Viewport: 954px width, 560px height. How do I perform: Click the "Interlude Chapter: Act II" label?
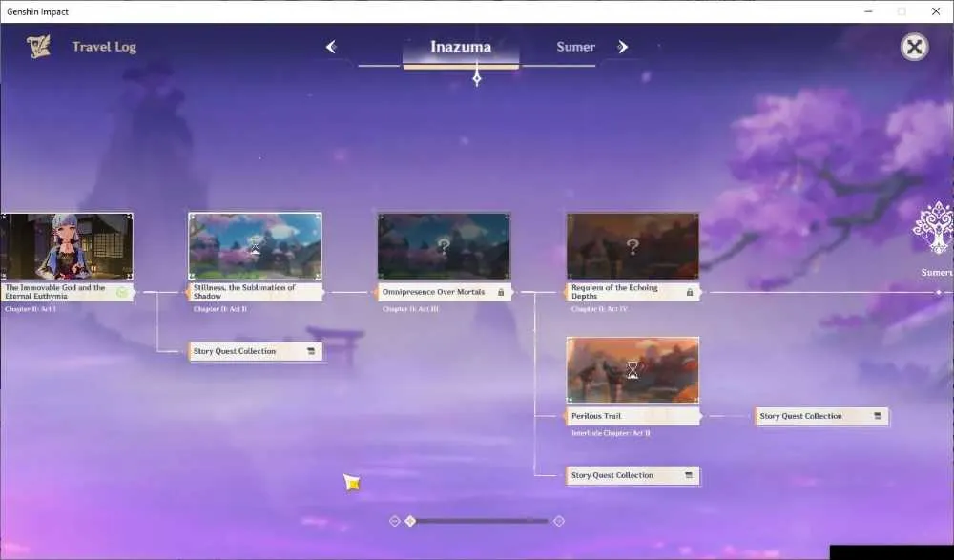(x=611, y=433)
